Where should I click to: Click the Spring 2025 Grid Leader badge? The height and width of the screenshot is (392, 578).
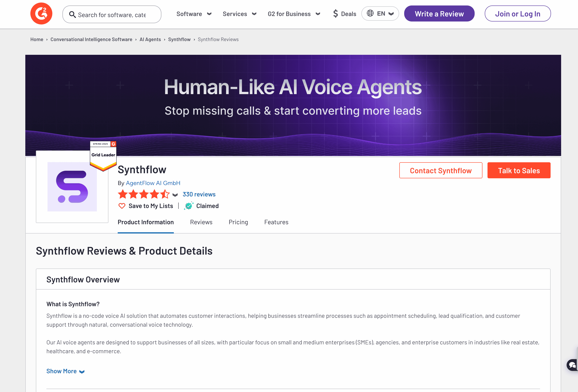click(103, 156)
